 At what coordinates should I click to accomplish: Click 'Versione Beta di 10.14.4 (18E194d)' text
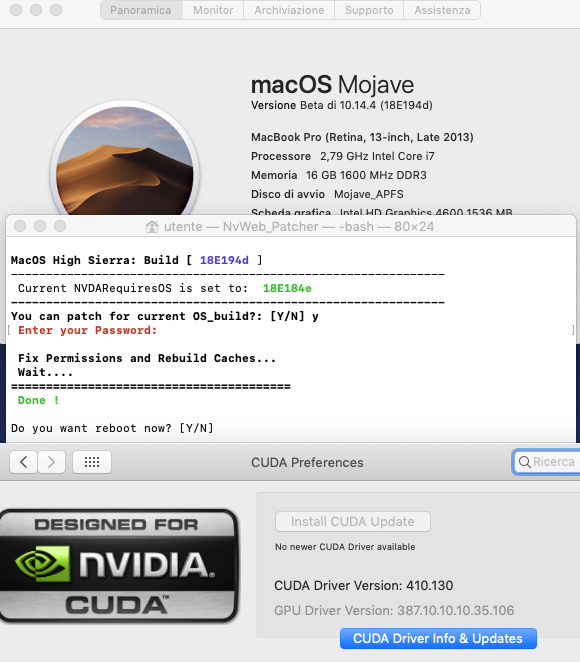click(342, 105)
